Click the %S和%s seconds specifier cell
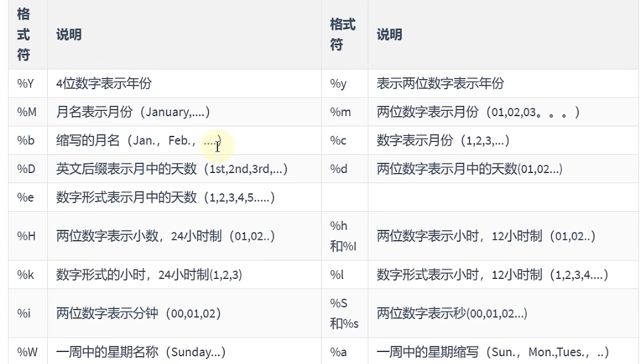This screenshot has height=364, width=643. click(x=344, y=313)
